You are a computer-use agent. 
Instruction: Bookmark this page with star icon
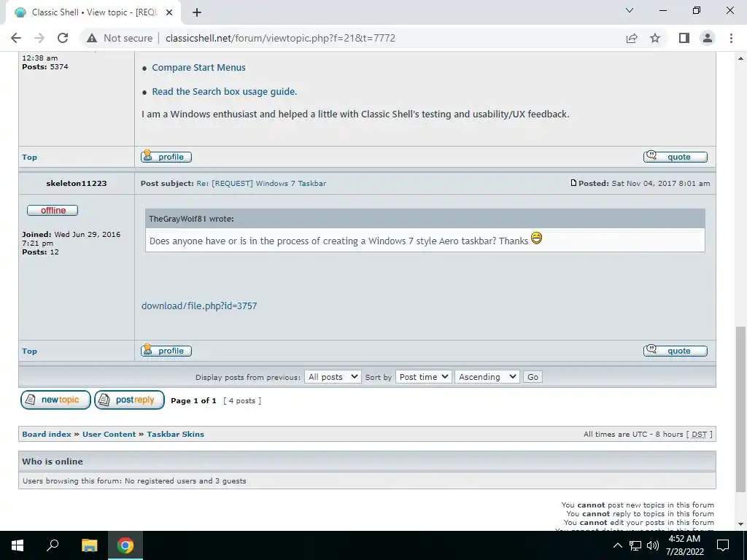click(x=655, y=38)
